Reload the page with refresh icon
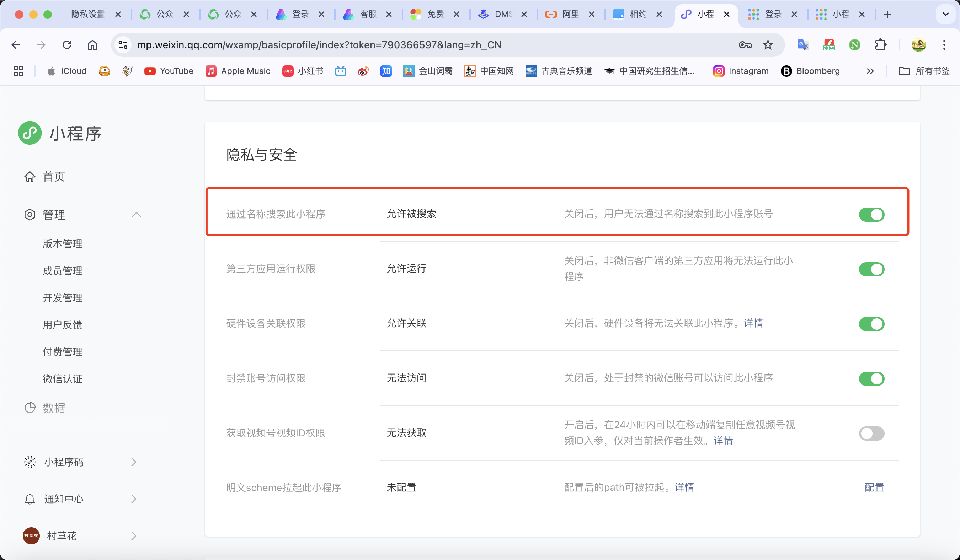 click(67, 45)
